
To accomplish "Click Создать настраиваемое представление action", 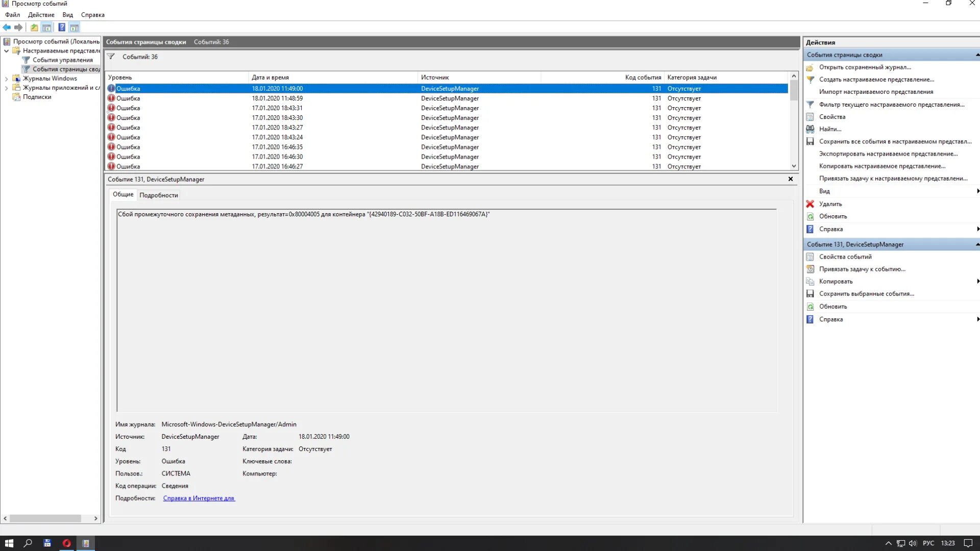I will (876, 80).
